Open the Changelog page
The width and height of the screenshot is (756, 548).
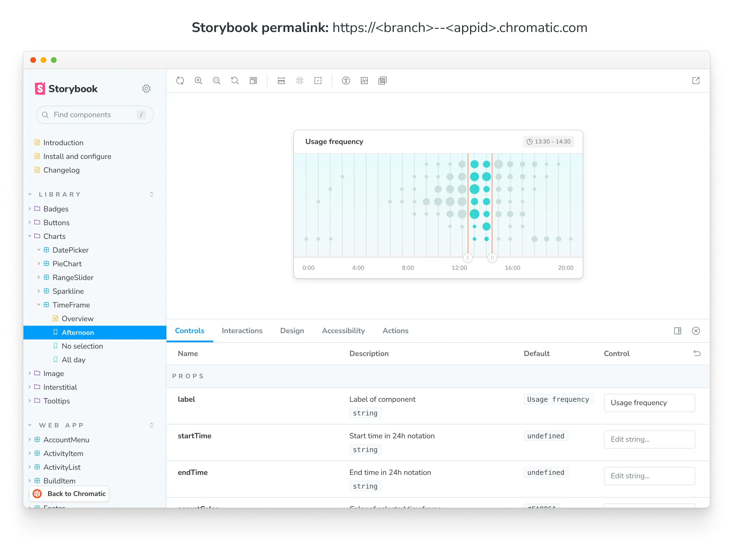point(61,170)
